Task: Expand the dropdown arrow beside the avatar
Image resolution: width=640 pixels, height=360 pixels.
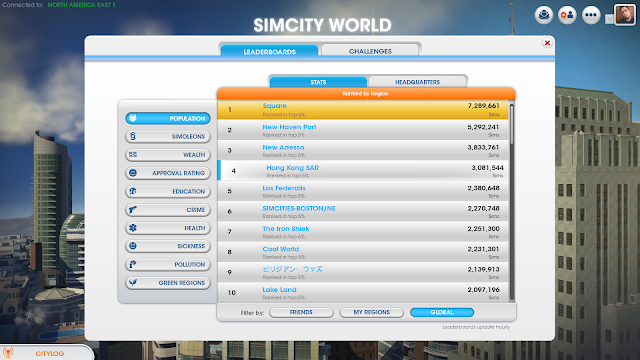Action: coord(609,19)
